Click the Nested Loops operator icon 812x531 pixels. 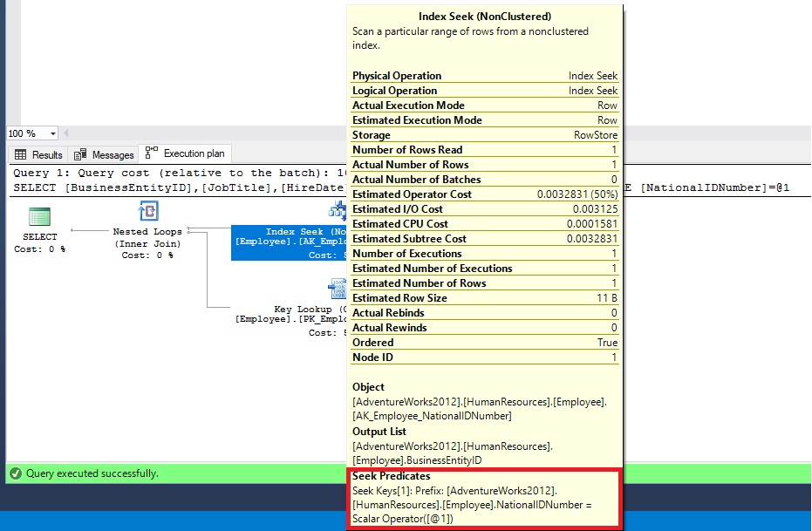(x=147, y=212)
